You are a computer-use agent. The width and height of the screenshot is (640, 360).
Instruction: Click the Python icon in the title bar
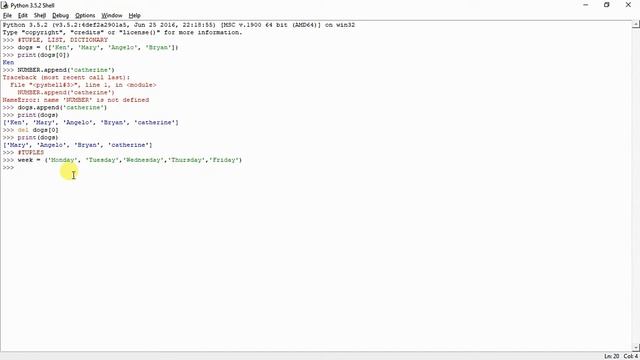tap(5, 5)
